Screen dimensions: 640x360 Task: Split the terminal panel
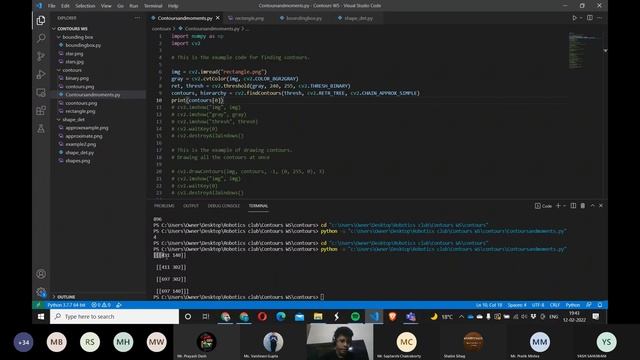point(573,206)
